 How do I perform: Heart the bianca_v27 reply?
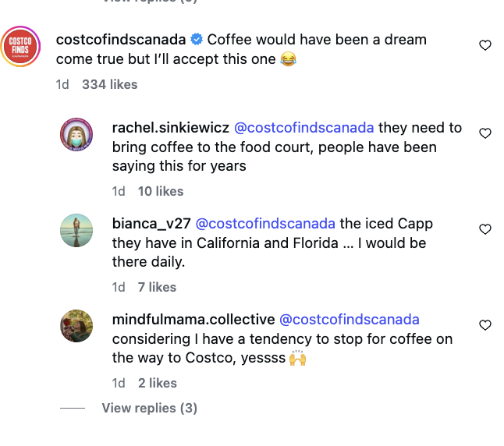[484, 229]
